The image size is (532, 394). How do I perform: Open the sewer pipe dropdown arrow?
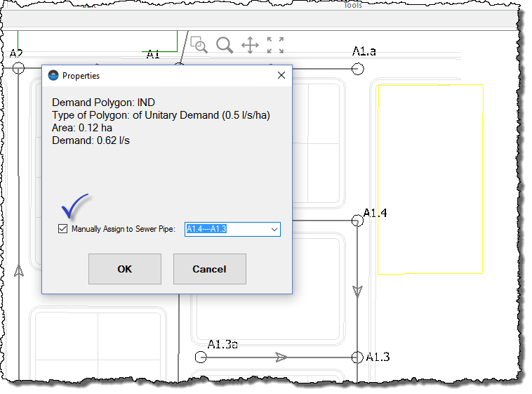pos(274,229)
